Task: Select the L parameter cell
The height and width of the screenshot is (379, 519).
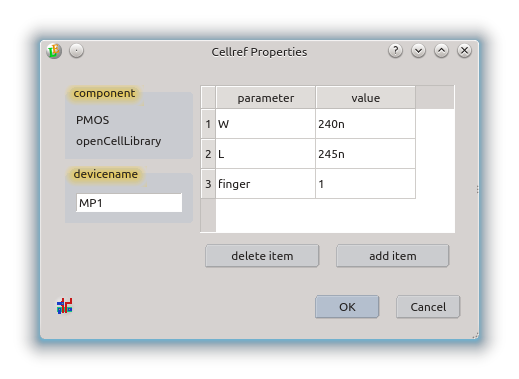Action: 266,154
